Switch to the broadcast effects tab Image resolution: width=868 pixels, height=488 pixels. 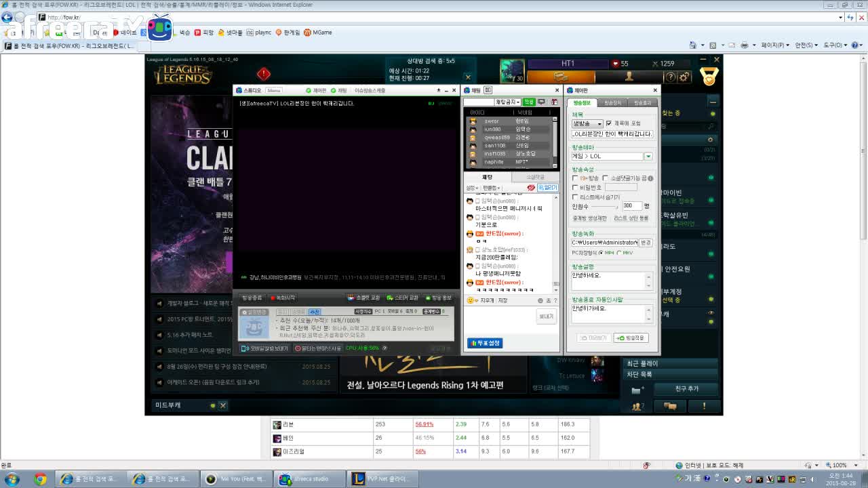point(642,103)
